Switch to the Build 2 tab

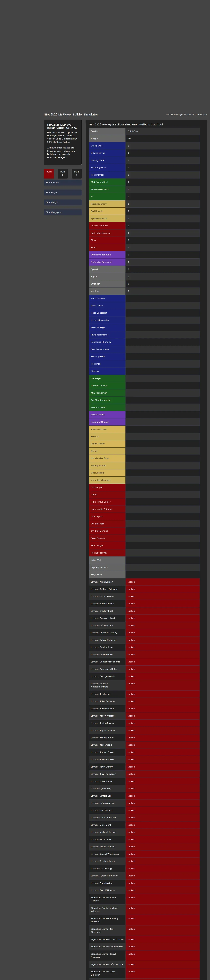[63, 173]
